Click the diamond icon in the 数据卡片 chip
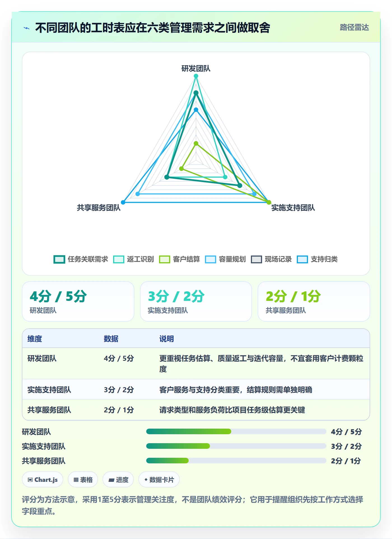Viewport: 392px width, 539px height. (x=146, y=480)
